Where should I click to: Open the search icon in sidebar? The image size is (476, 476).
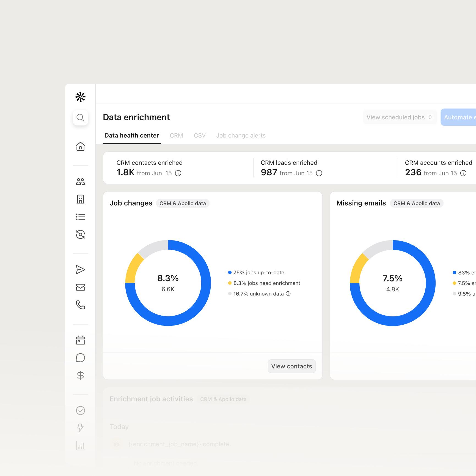pos(80,118)
